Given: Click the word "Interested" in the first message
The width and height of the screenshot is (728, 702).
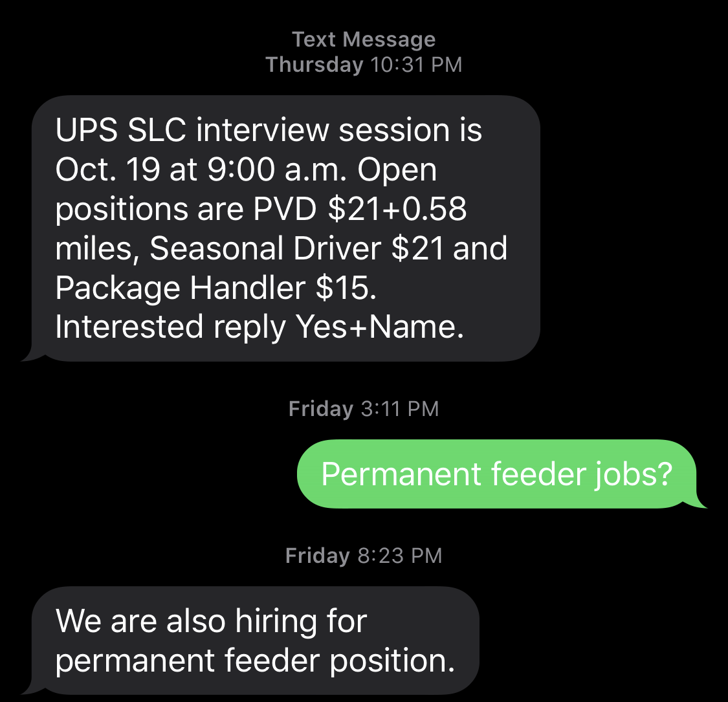Looking at the screenshot, I should click(x=129, y=327).
